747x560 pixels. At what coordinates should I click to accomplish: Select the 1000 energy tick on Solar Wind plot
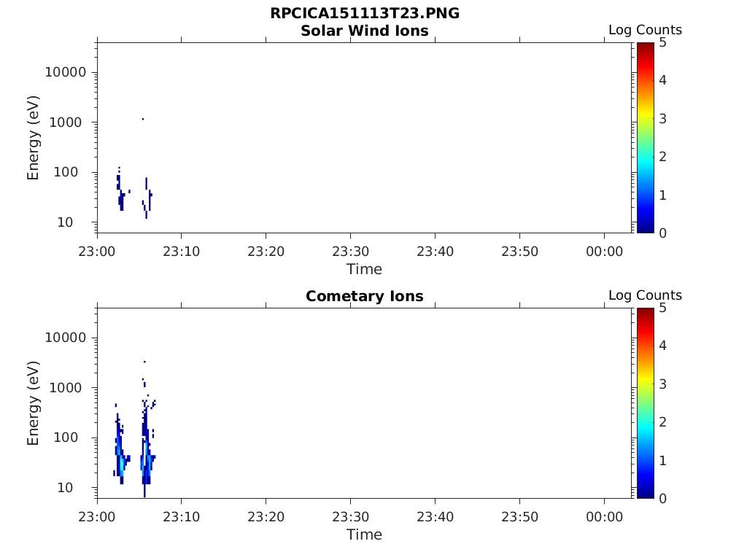point(66,122)
